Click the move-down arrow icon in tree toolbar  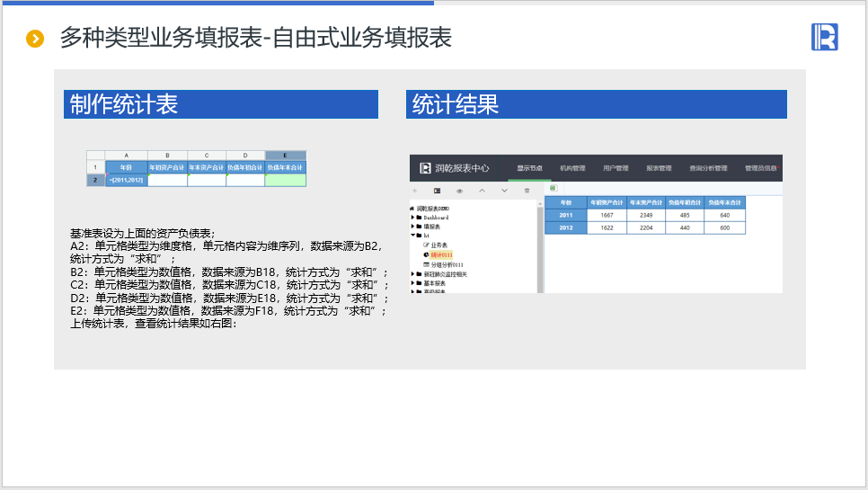coord(504,191)
